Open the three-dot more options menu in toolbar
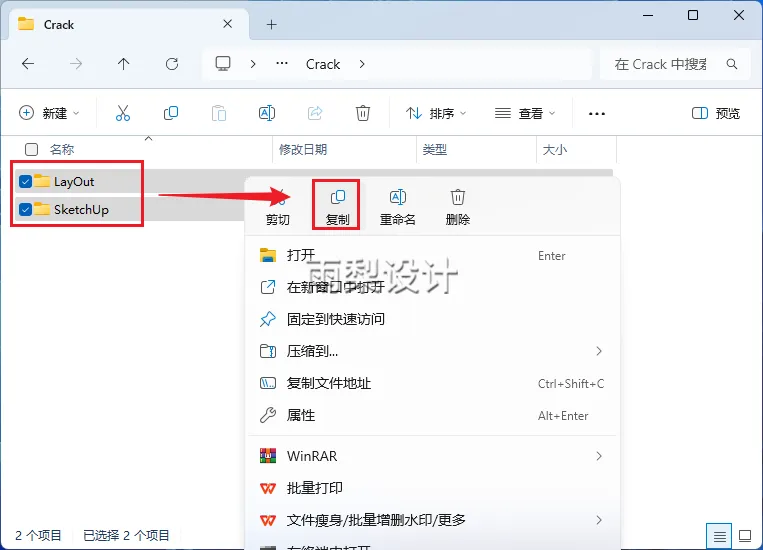 597,114
